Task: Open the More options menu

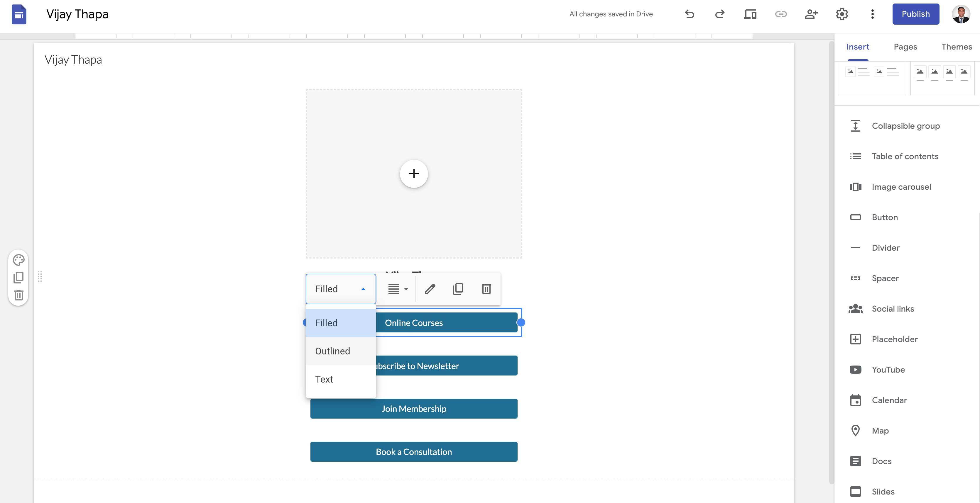Action: click(872, 14)
